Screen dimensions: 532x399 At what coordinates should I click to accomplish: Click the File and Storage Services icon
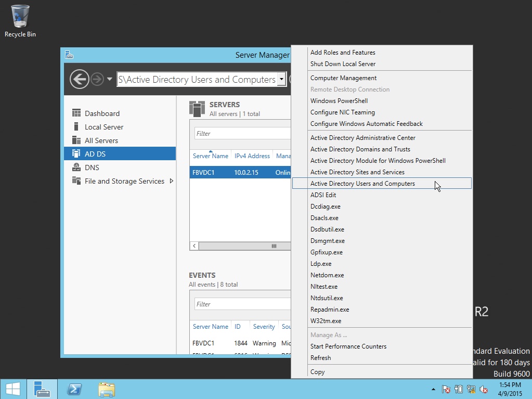click(76, 181)
